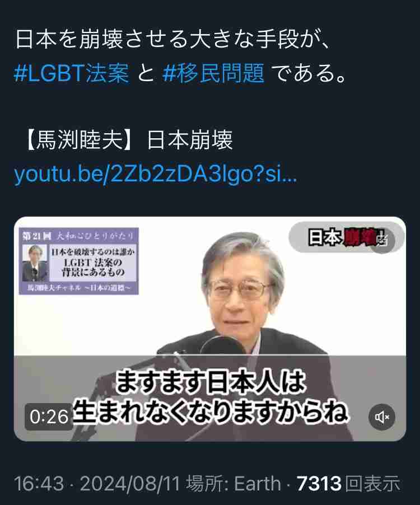Click the LGBT 法案の背景にあるもの caption in the inset

(93, 267)
